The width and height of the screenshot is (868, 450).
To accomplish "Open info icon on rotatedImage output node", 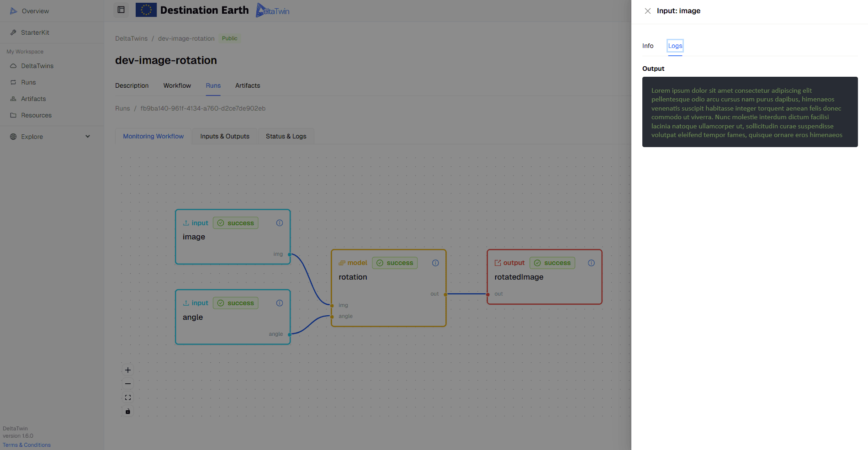I will coord(591,263).
